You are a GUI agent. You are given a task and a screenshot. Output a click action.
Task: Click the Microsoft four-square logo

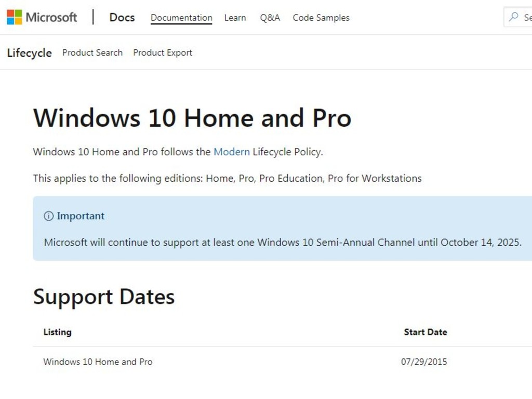[14, 17]
